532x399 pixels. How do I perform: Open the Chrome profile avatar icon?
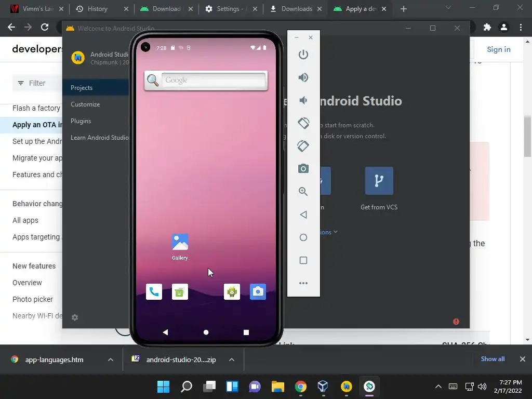(x=504, y=27)
